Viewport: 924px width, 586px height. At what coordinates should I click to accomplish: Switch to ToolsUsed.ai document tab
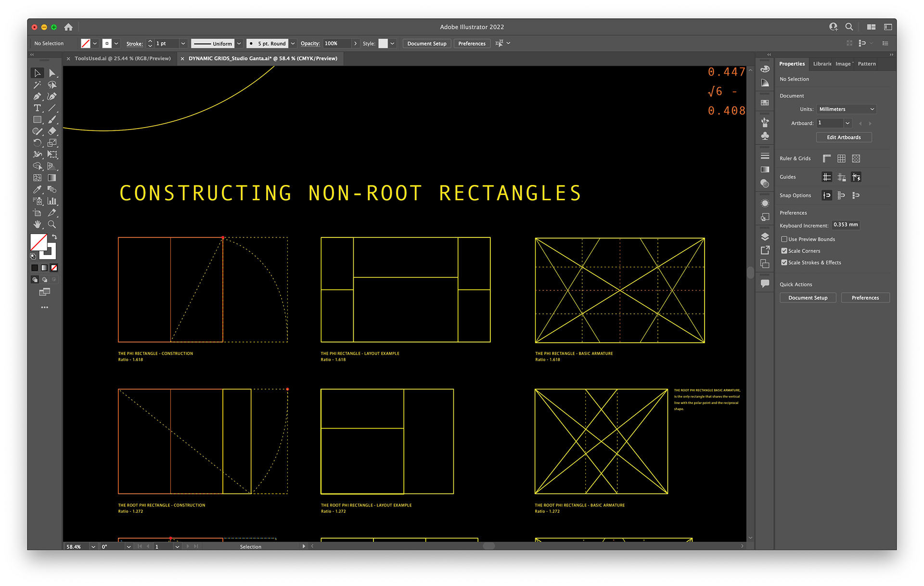coord(122,58)
